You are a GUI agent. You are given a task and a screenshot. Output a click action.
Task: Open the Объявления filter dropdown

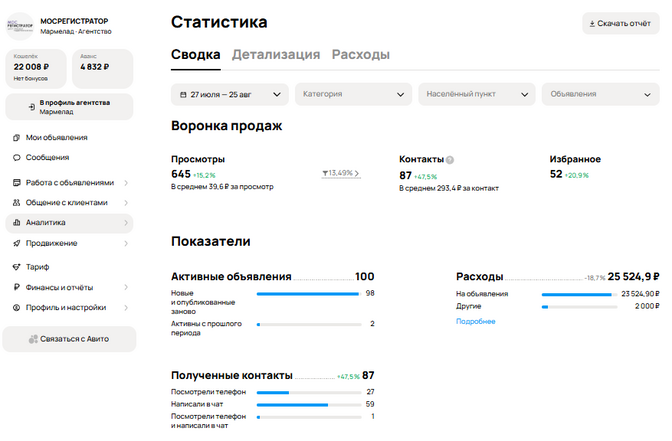click(600, 94)
